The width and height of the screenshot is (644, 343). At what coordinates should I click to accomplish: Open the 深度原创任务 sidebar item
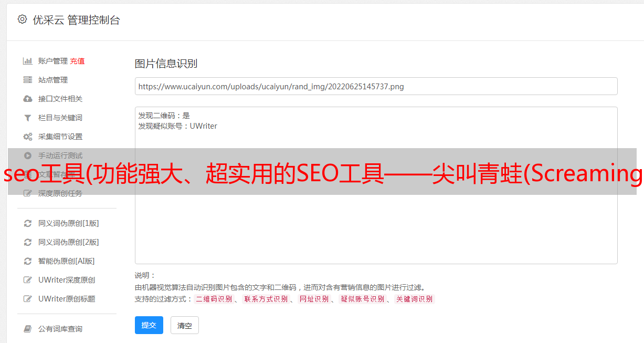pos(60,193)
